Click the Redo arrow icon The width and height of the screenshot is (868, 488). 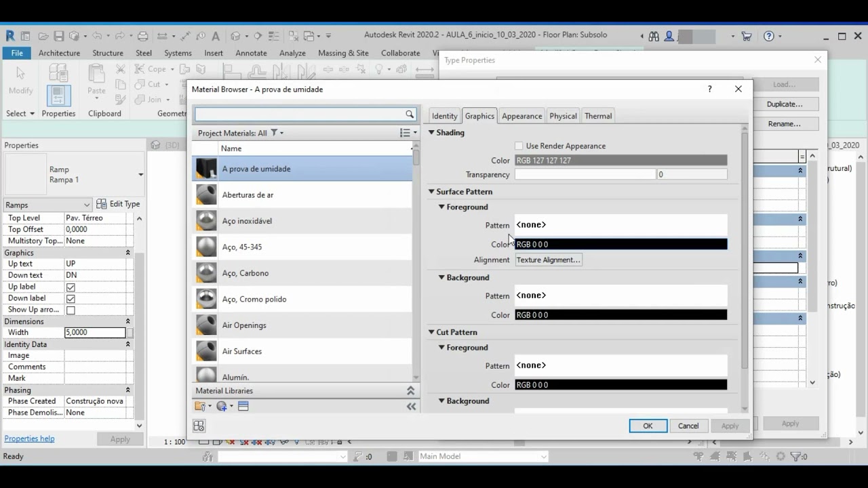120,36
